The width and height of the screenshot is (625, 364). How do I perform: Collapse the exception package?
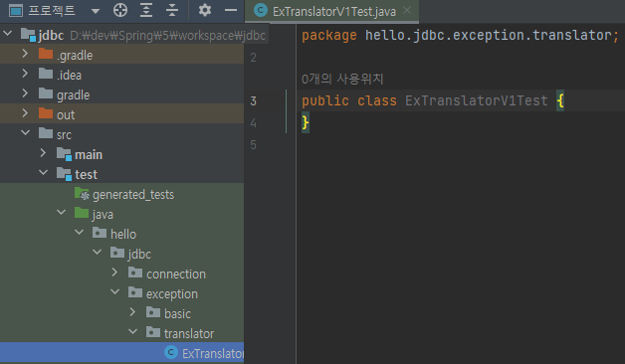click(115, 292)
